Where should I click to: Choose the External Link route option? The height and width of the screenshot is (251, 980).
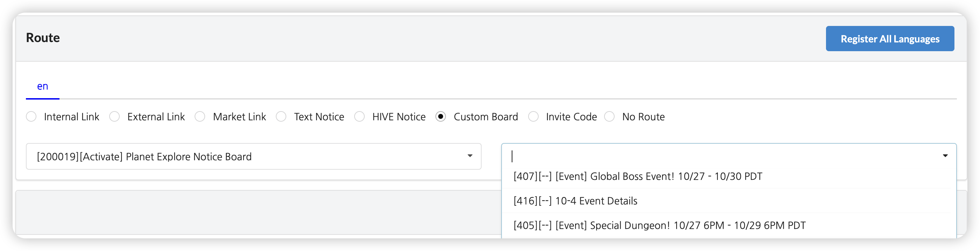click(114, 116)
